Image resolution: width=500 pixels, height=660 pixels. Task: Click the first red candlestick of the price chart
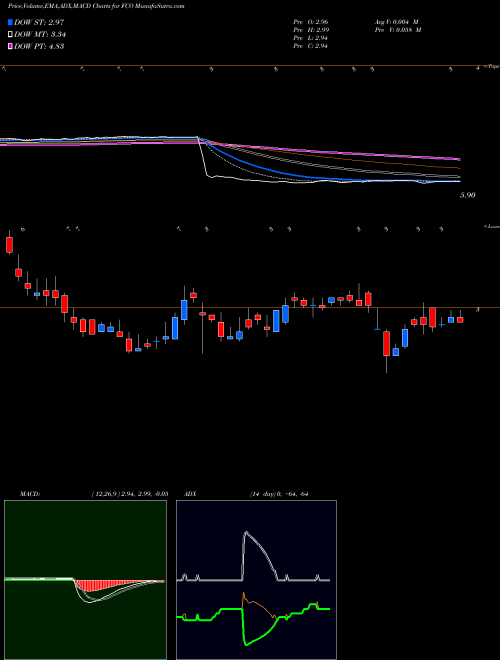coord(9,245)
